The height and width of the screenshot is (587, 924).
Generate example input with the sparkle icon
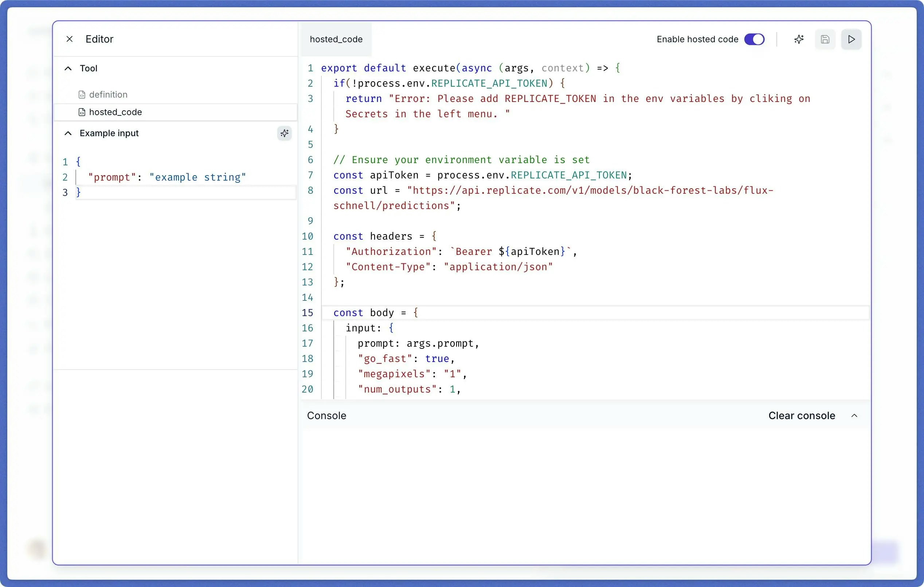(x=284, y=133)
